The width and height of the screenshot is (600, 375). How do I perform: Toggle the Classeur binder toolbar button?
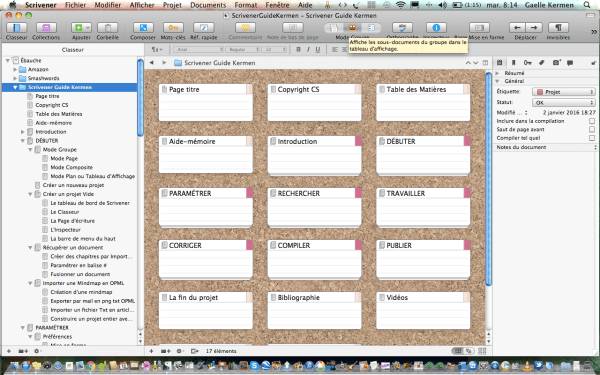(16, 28)
